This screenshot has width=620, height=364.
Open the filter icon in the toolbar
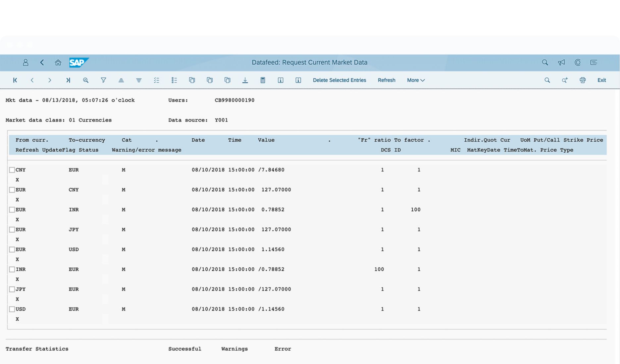(x=103, y=80)
